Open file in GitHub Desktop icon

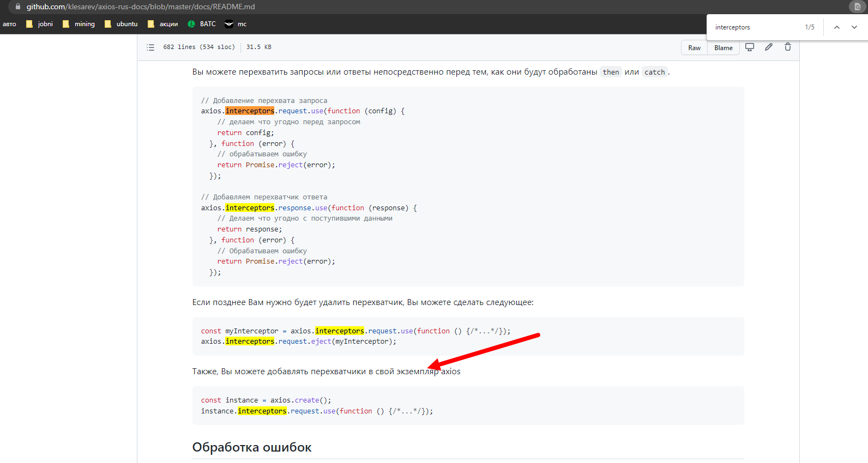point(750,47)
